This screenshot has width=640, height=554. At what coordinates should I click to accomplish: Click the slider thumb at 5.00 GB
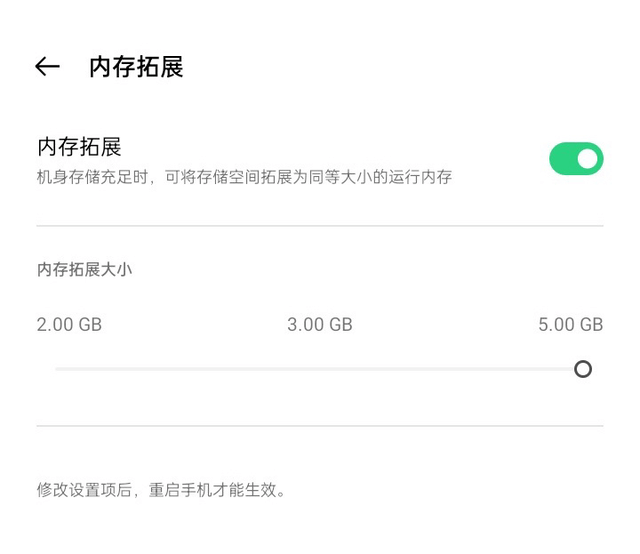point(583,369)
